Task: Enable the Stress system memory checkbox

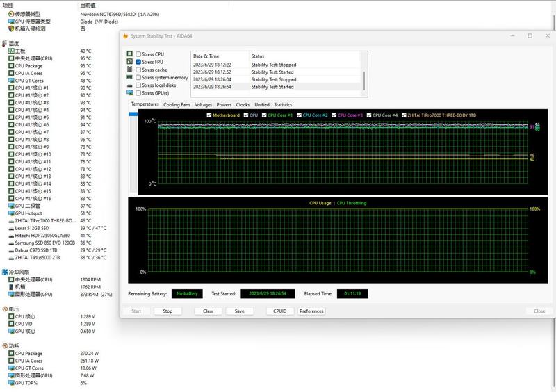Action: tap(138, 77)
